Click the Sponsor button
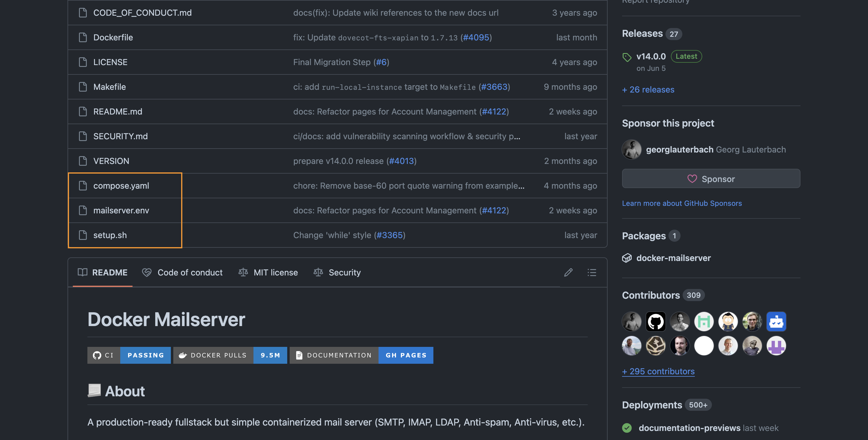The width and height of the screenshot is (868, 440). point(711,178)
